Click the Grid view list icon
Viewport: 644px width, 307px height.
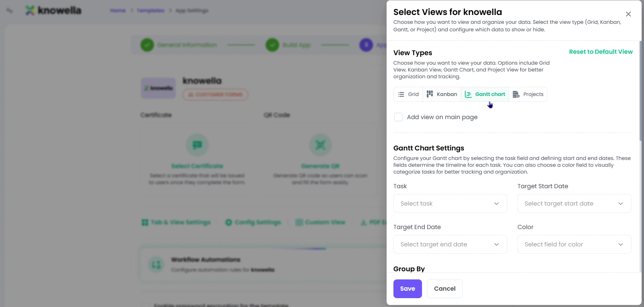click(401, 94)
